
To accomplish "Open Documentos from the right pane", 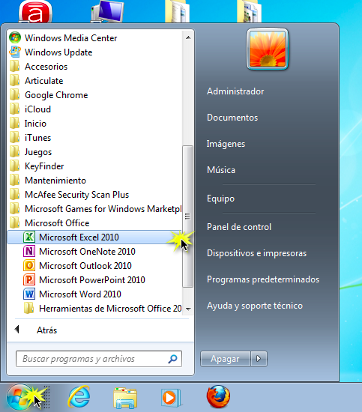I will 232,118.
